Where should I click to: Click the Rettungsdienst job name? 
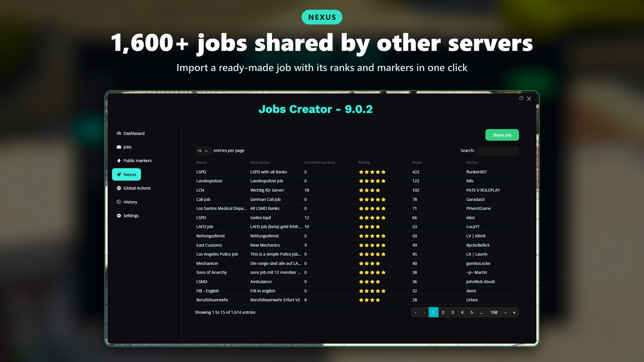tap(211, 236)
